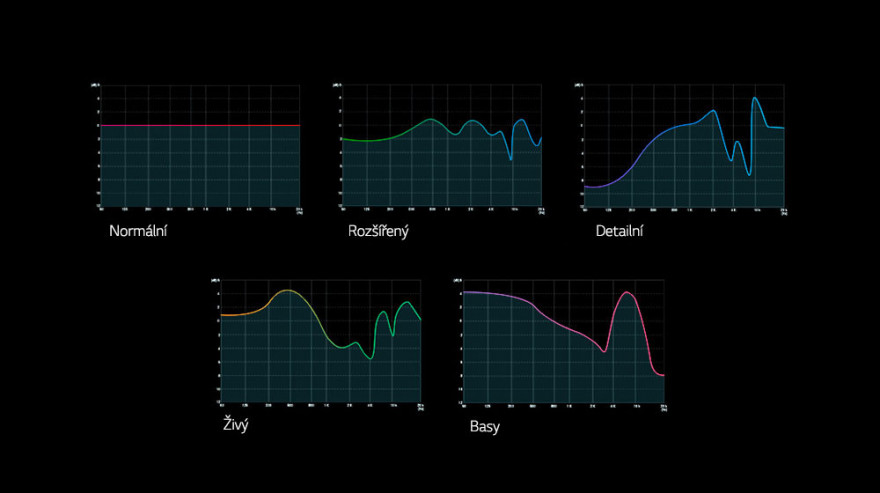The width and height of the screenshot is (880, 493).
Task: Select the Detailní equalizer graph
Action: pyautogui.click(x=681, y=148)
